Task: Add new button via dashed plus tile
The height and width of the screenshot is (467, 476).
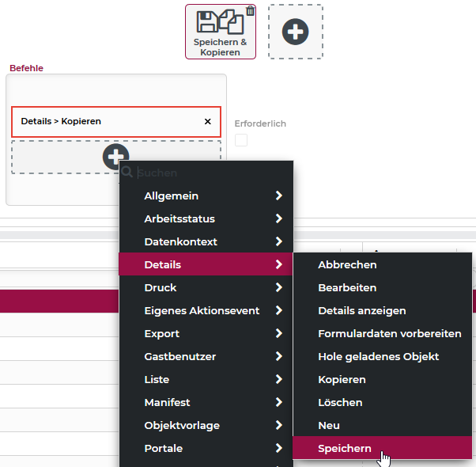Action: [x=296, y=32]
